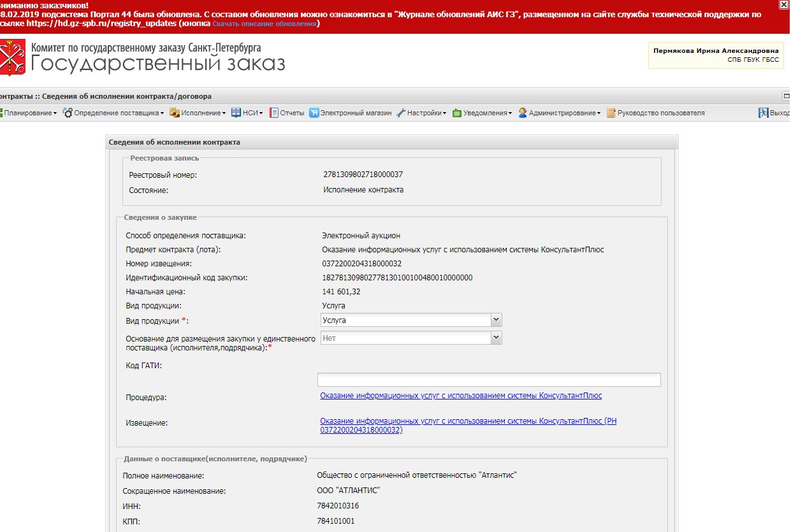Click the Отчеты document icon
791x532 pixels.
(x=274, y=113)
